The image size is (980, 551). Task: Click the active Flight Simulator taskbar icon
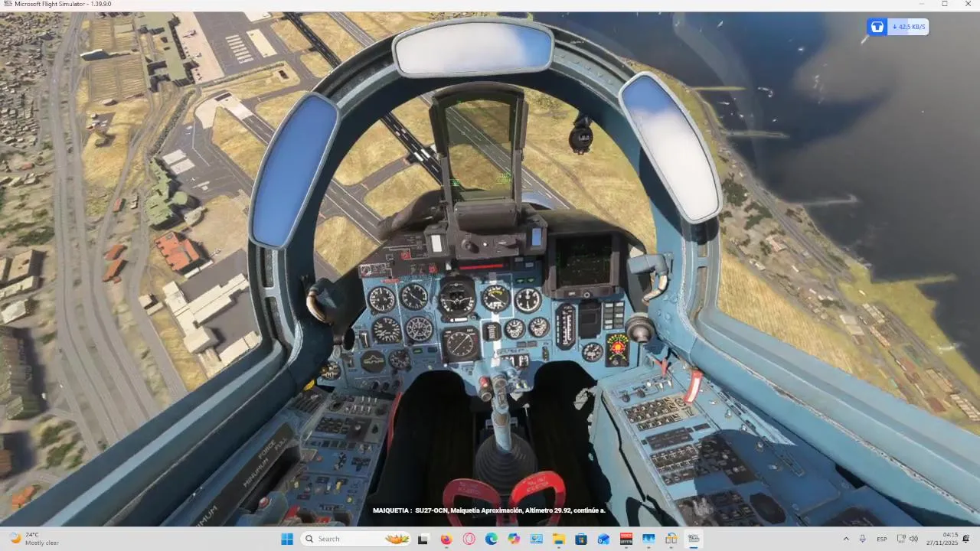[x=693, y=539]
